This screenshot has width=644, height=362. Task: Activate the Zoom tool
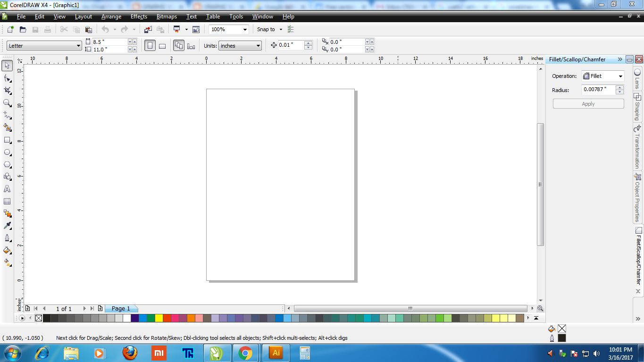pyautogui.click(x=7, y=103)
